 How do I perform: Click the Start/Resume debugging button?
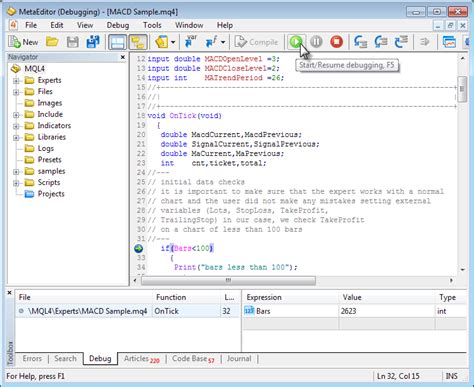(296, 42)
